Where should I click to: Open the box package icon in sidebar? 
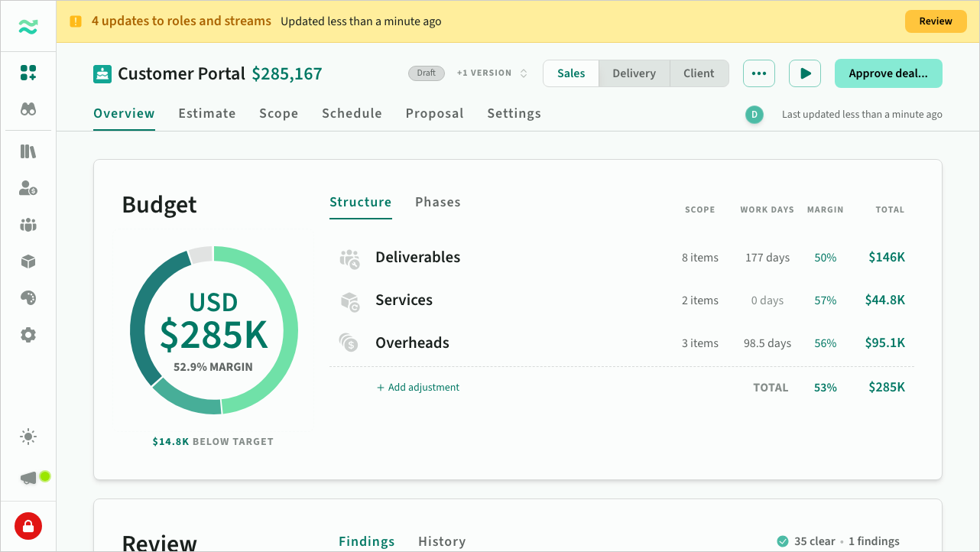[28, 261]
